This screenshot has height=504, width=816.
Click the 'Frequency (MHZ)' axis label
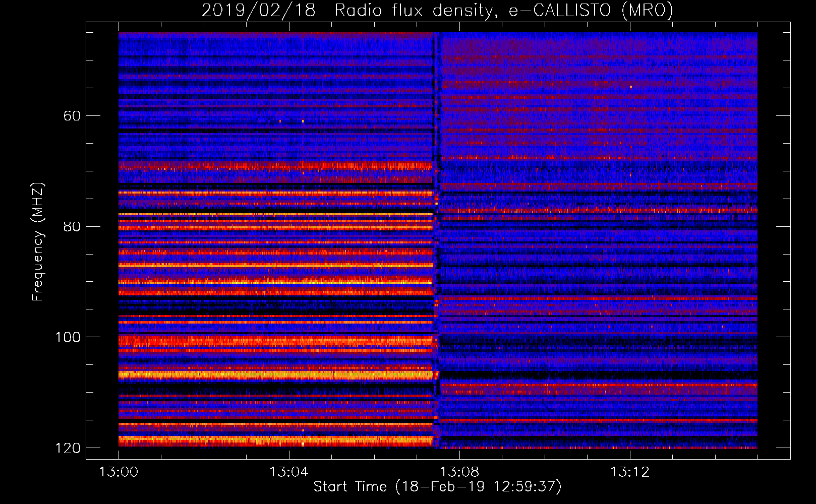37,242
